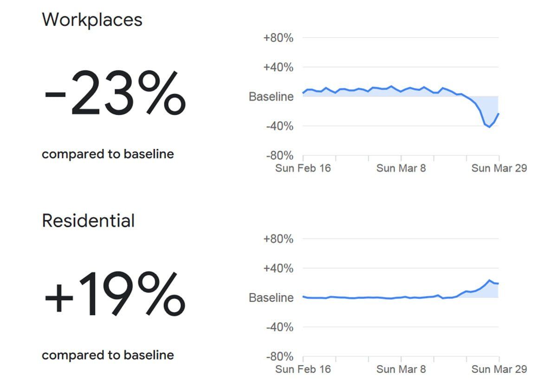Click "compared to baseline" under the -23% figure

108,154
